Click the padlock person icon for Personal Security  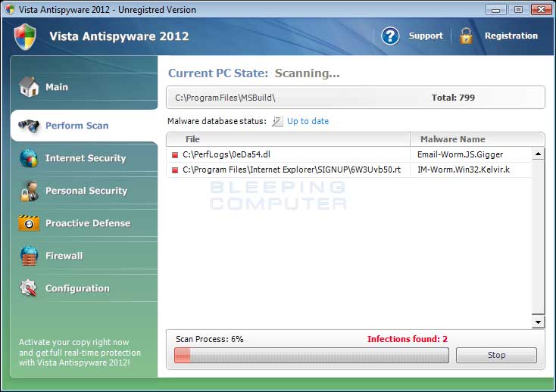[x=30, y=191]
